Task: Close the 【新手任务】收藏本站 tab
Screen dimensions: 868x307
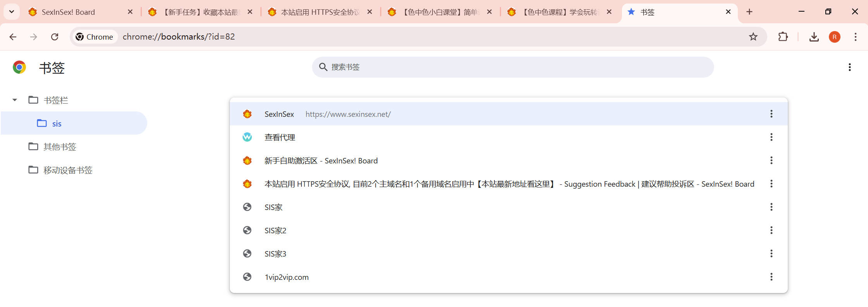Action: click(x=250, y=12)
